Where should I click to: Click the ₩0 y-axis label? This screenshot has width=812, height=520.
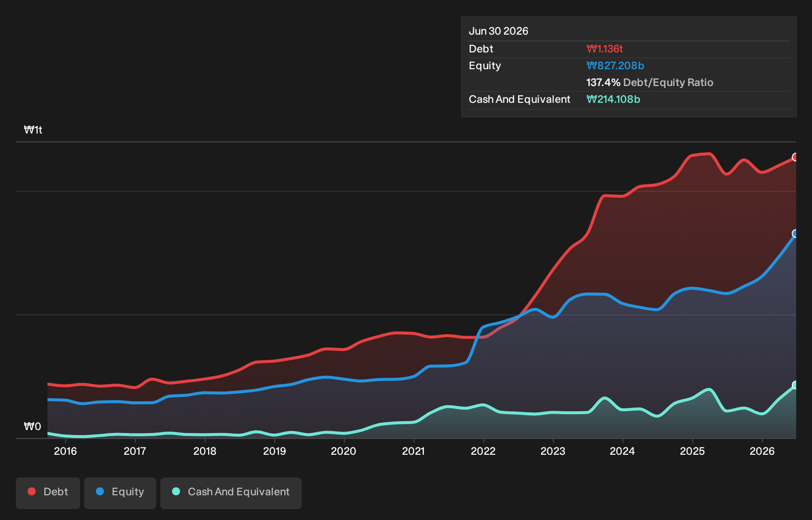pos(33,426)
